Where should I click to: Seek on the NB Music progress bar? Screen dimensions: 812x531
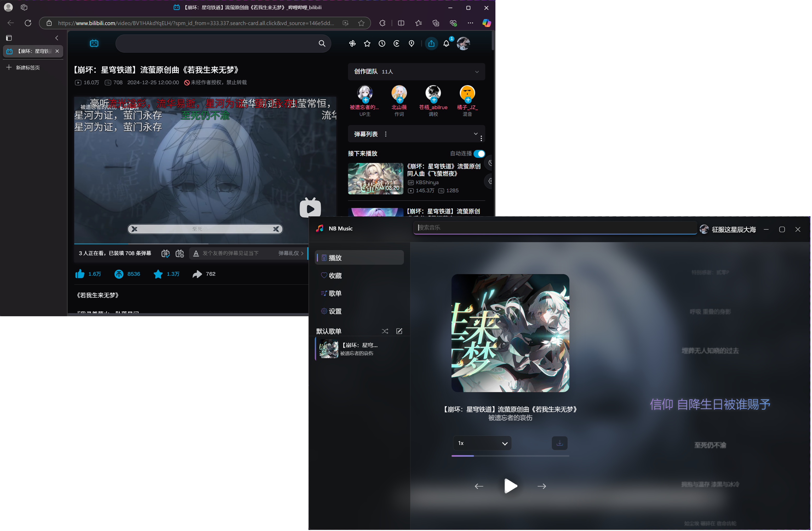click(x=510, y=456)
